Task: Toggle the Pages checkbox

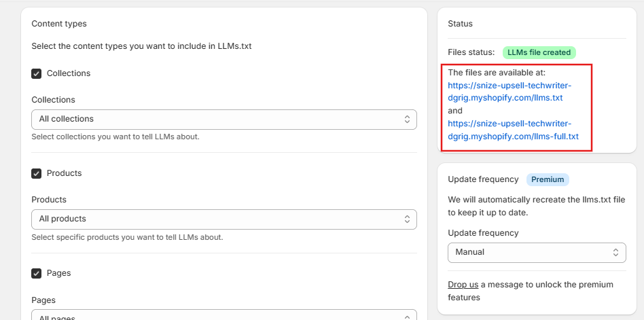Action: 37,273
